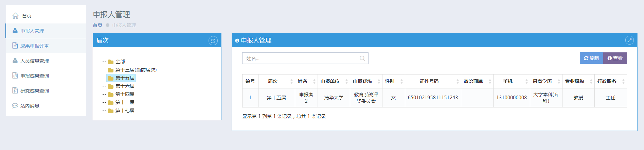The height and width of the screenshot is (150, 644).
Task: Sort table by 申报系统 column
Action: tap(366, 81)
